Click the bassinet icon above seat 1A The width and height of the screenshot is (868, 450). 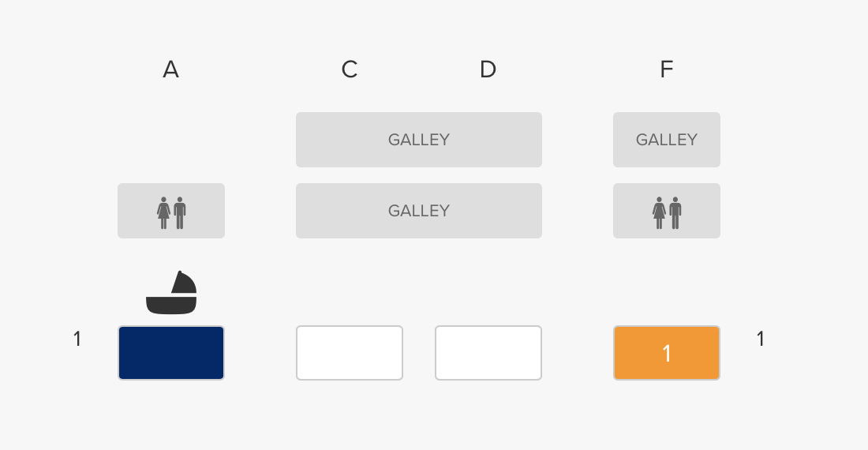point(171,293)
